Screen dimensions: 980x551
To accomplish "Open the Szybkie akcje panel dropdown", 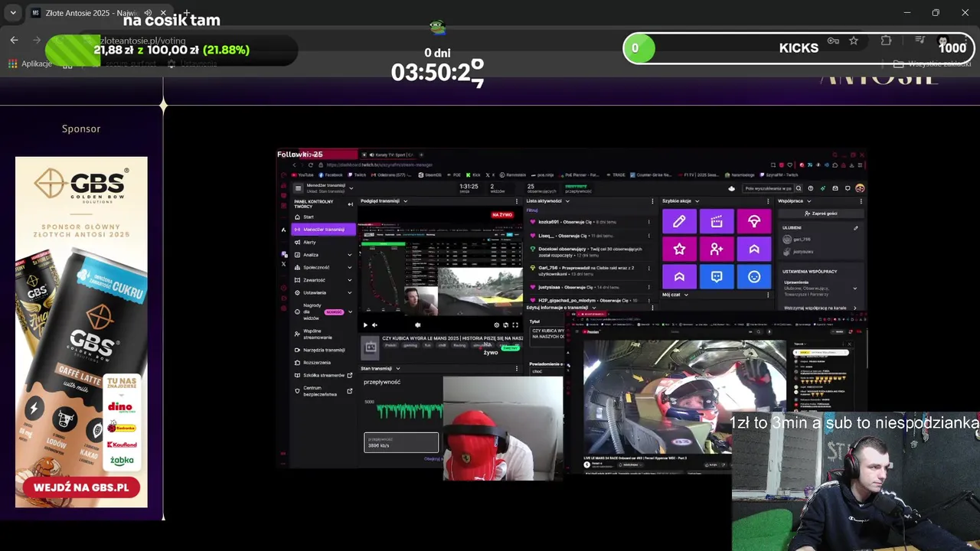I will [697, 201].
